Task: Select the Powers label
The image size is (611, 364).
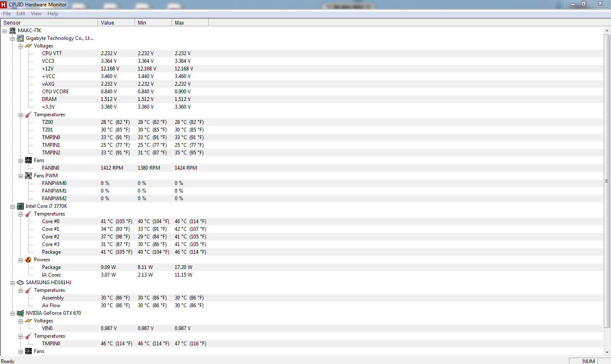Action: (x=42, y=260)
